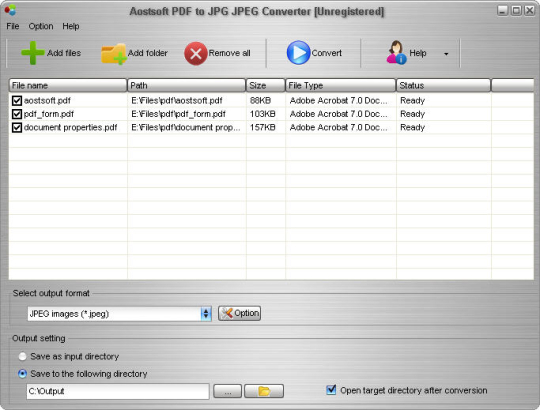Click the red Remove all icon
The height and width of the screenshot is (410, 540).
pos(196,53)
